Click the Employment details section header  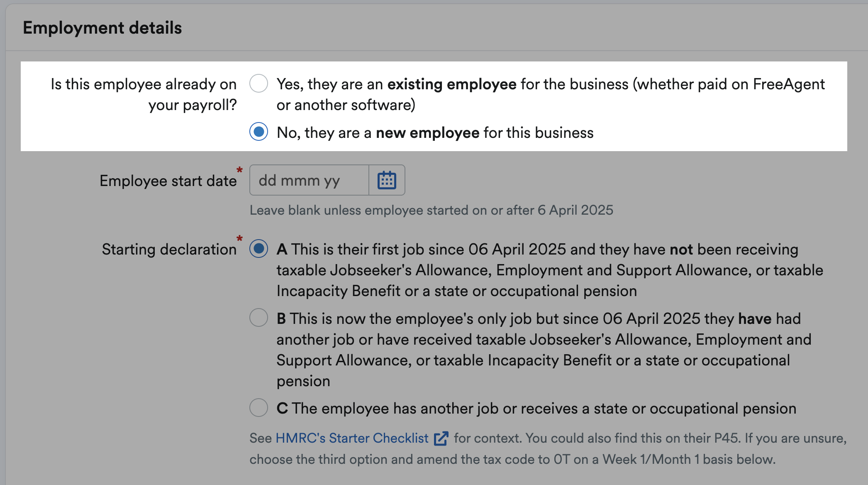click(x=102, y=27)
